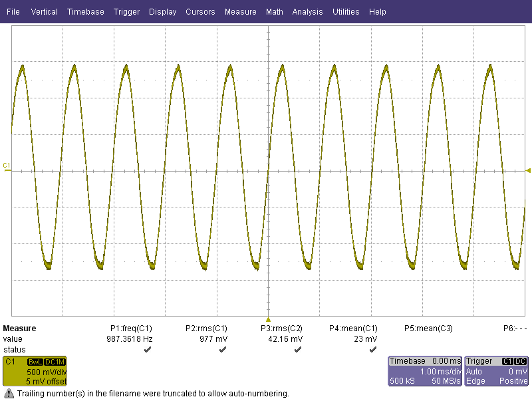The image size is (532, 399).
Task: Click the 5 mV offset text
Action: coord(47,382)
